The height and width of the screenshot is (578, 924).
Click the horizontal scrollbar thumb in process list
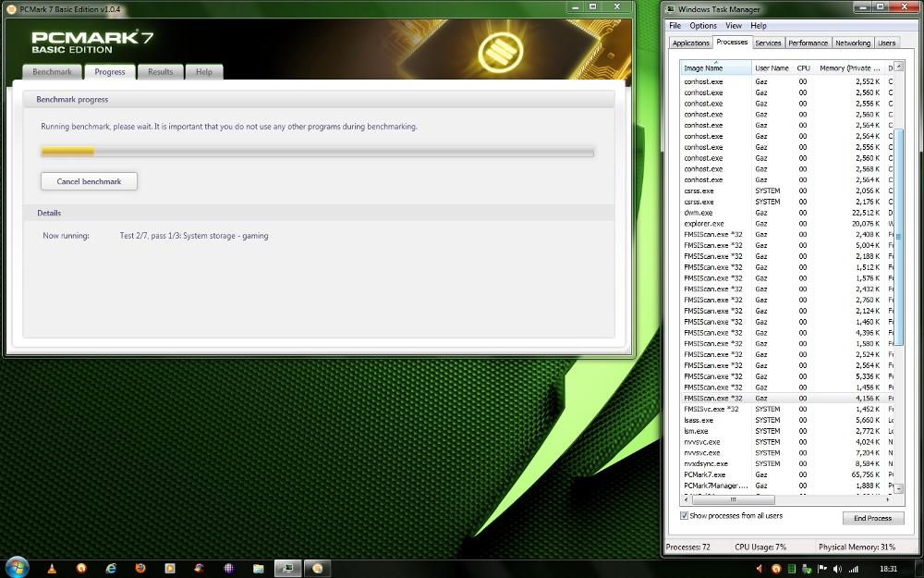pyautogui.click(x=733, y=499)
